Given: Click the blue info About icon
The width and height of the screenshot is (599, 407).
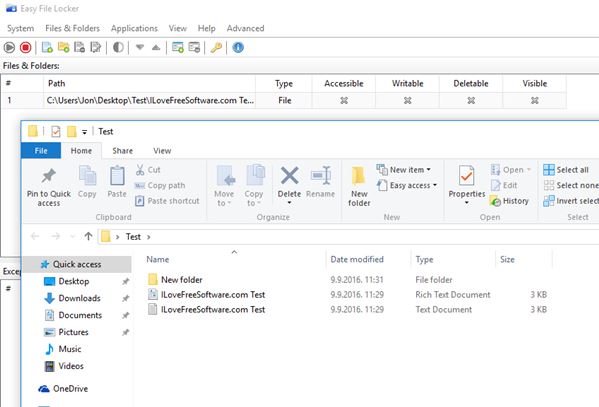Looking at the screenshot, I should 238,48.
